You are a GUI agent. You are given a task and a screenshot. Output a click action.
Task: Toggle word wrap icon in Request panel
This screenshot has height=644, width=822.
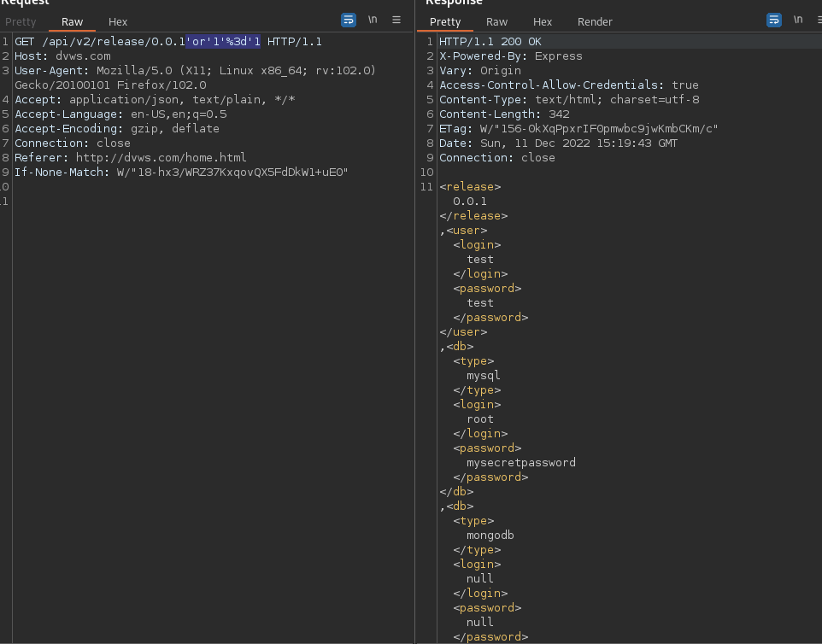tap(349, 20)
